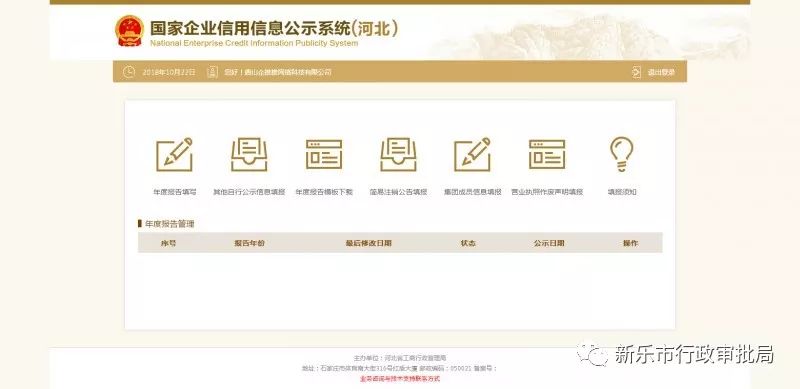Click the 退出登录 logout link
The width and height of the screenshot is (800, 389).
661,72
